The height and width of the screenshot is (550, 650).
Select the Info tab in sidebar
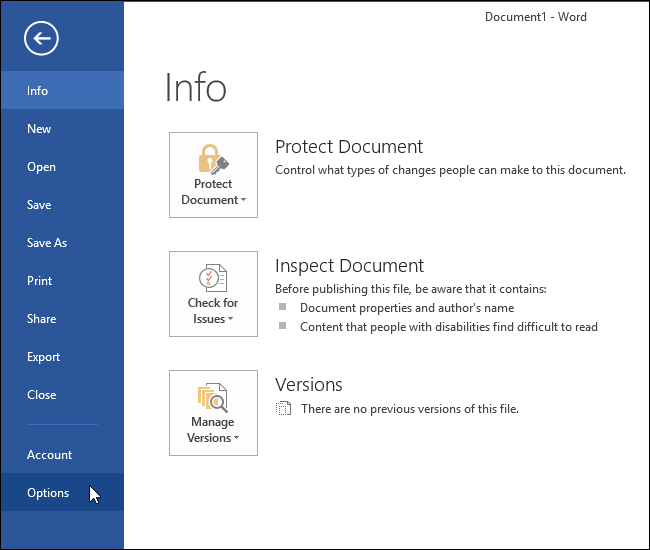(38, 91)
